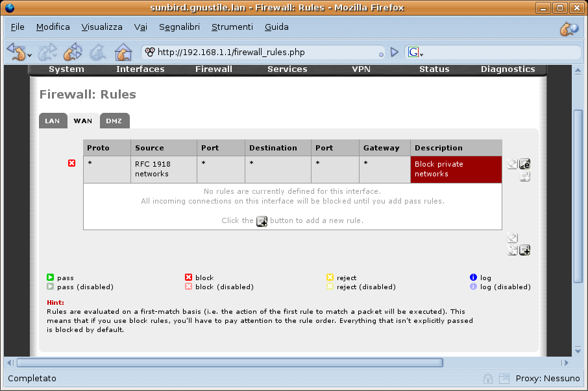Switch to the LAN rules tab
The image size is (588, 391).
tap(53, 121)
